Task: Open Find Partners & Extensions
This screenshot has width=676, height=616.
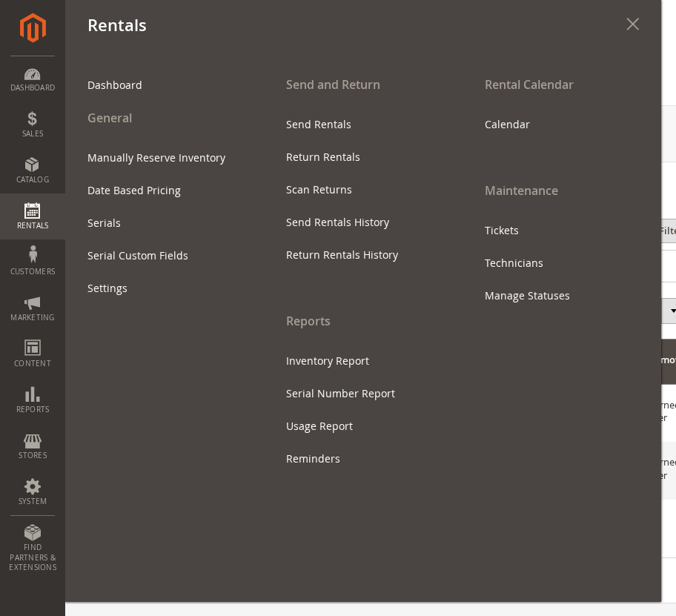Action: pos(33,549)
